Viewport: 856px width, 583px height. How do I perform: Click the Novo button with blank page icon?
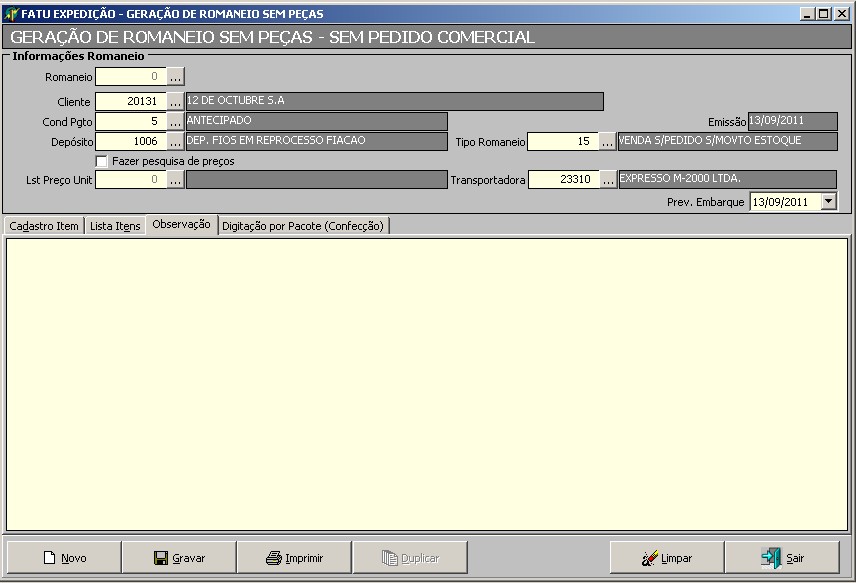[x=64, y=558]
